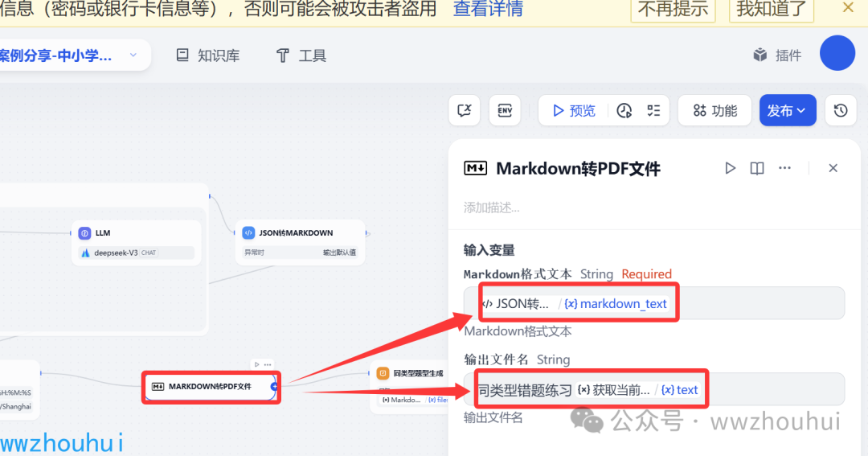Run node via small play icon above it
Viewport: 868px width, 456px height.
point(256,364)
